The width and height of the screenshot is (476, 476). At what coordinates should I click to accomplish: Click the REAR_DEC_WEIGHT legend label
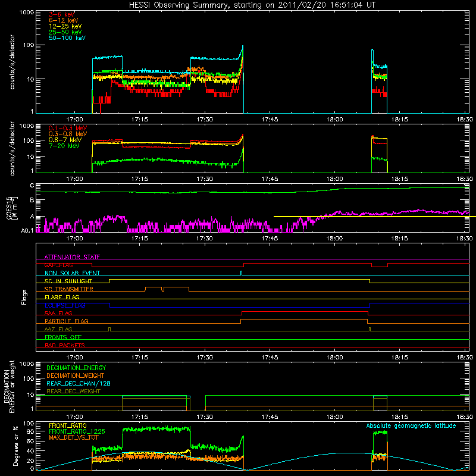click(73, 392)
